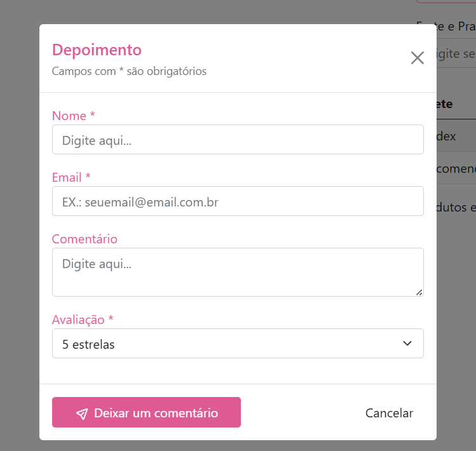Click the Nome field label
This screenshot has width=476, height=451.
point(73,116)
